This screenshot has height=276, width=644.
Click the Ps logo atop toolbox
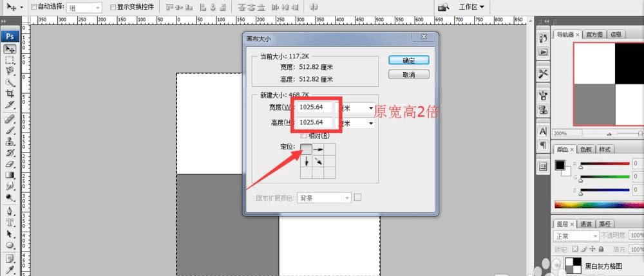pos(10,36)
